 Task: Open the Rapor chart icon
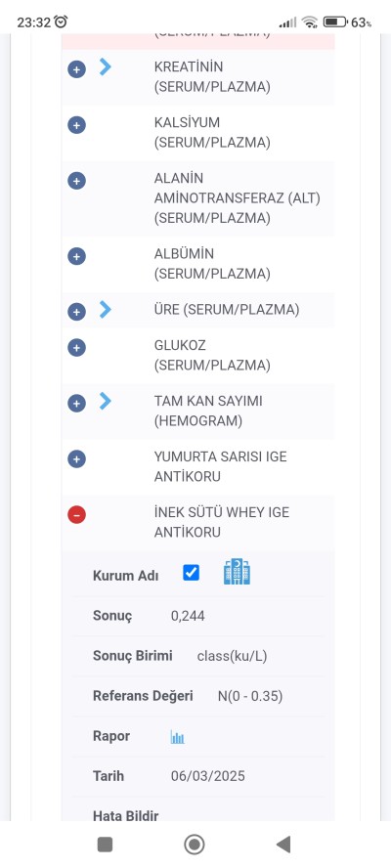(x=177, y=737)
